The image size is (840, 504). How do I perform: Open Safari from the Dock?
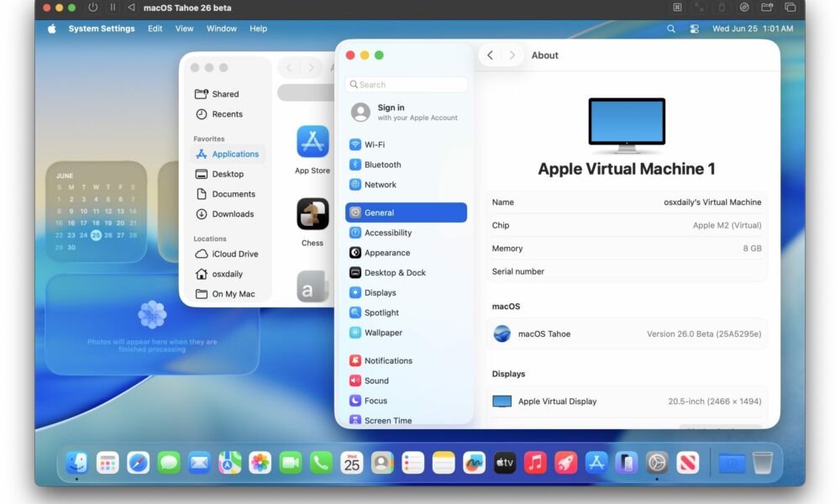[x=139, y=463]
